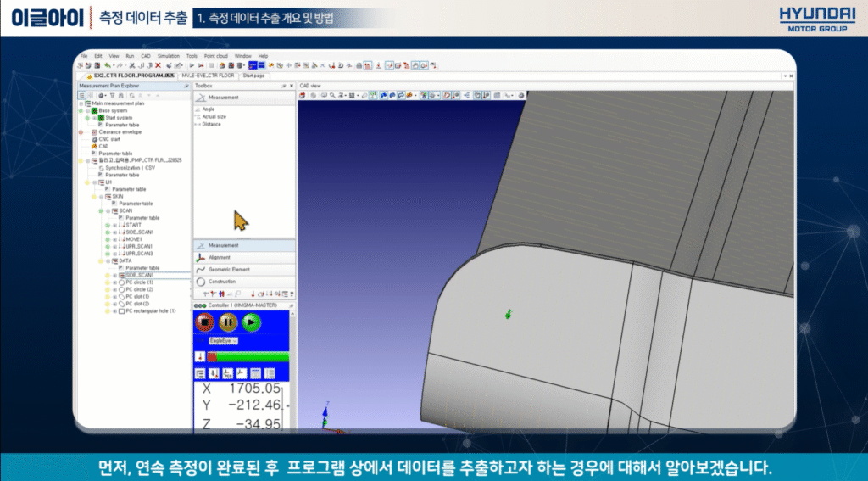
Task: Select UPR_SCAN1 in the measurement tree
Action: tap(139, 246)
